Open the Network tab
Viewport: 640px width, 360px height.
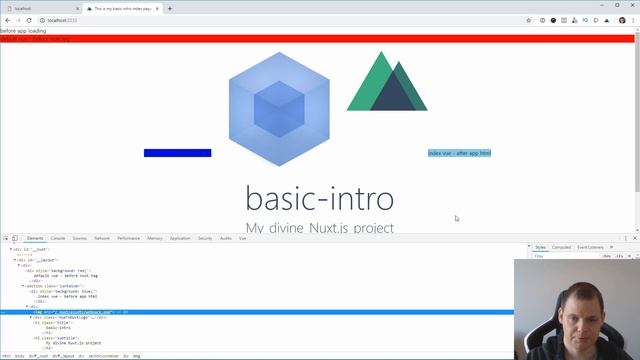pos(102,238)
